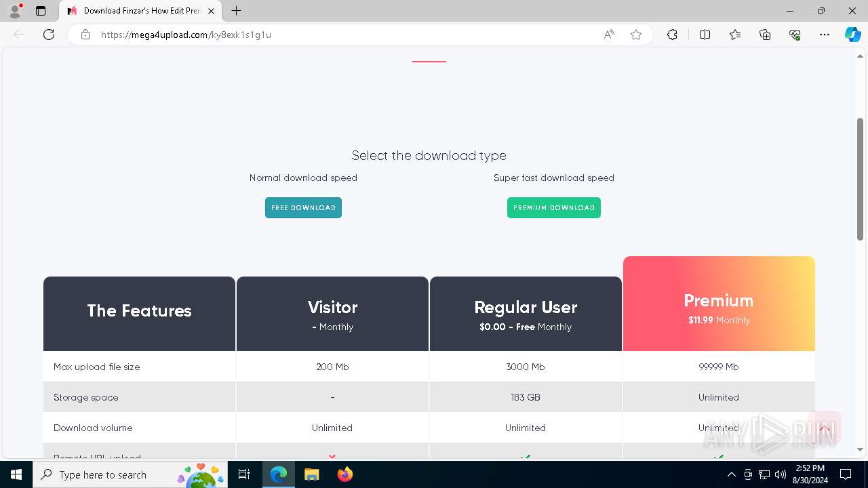Click the browser profile avatar icon

(15, 11)
